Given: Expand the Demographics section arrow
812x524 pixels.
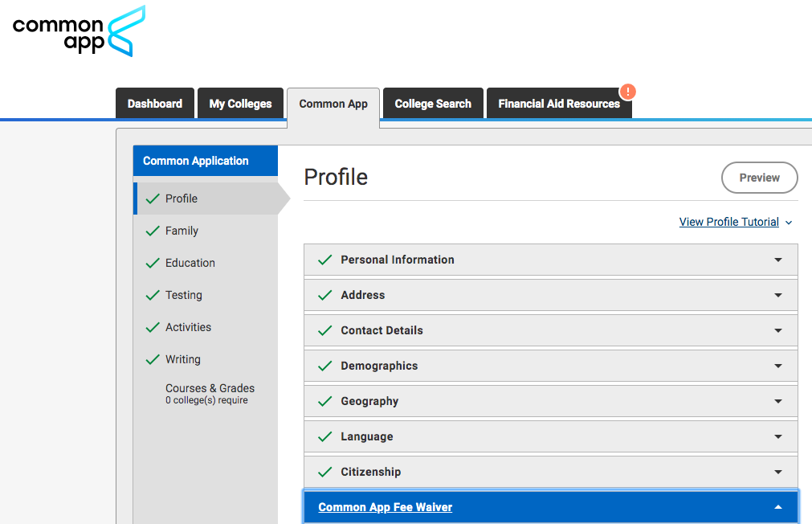Looking at the screenshot, I should pyautogui.click(x=777, y=366).
